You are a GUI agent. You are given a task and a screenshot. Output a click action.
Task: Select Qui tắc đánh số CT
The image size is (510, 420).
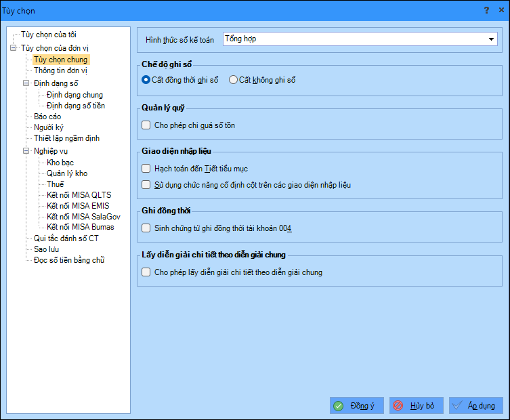pos(66,238)
